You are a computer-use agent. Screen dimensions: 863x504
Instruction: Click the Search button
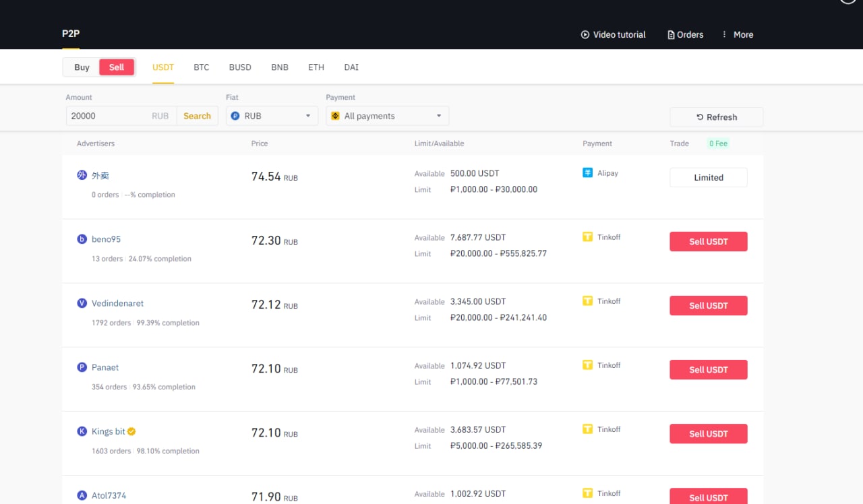[198, 116]
